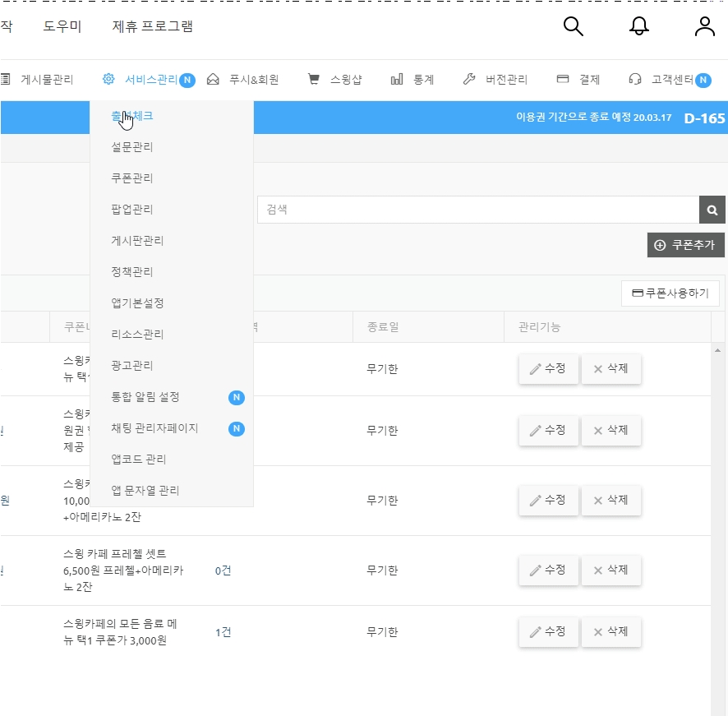
Task: Select 통합 알림 설정 menu item
Action: click(145, 397)
